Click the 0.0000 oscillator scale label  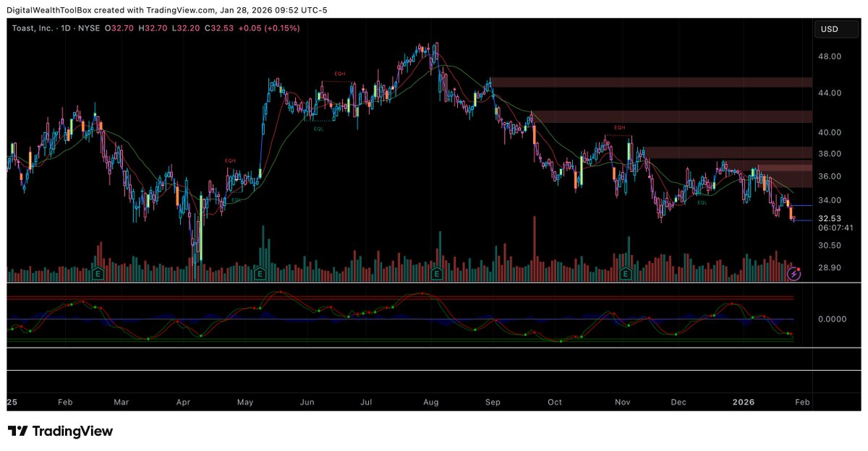click(x=832, y=319)
